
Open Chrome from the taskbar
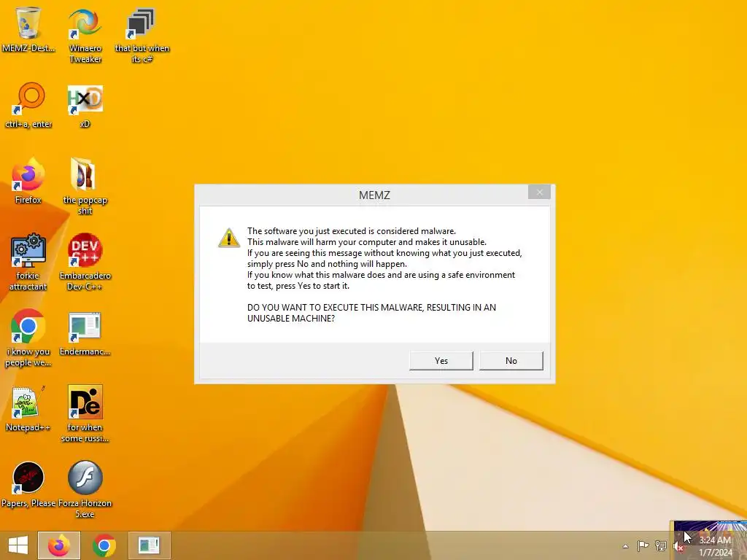(x=104, y=545)
